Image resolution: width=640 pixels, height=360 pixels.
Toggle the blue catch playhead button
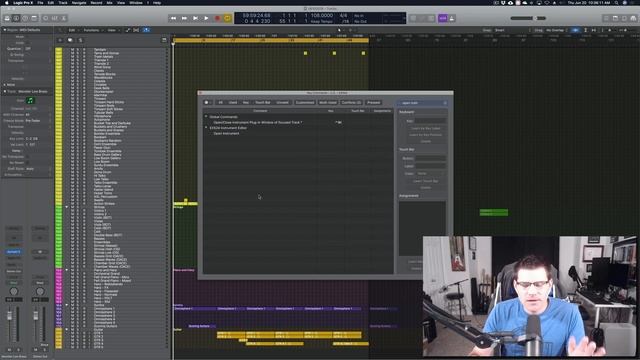146,30
